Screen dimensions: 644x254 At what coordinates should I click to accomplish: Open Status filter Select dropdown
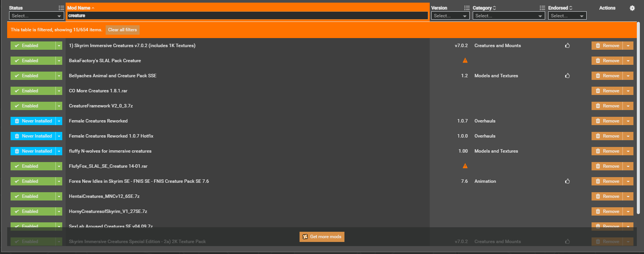pyautogui.click(x=36, y=16)
